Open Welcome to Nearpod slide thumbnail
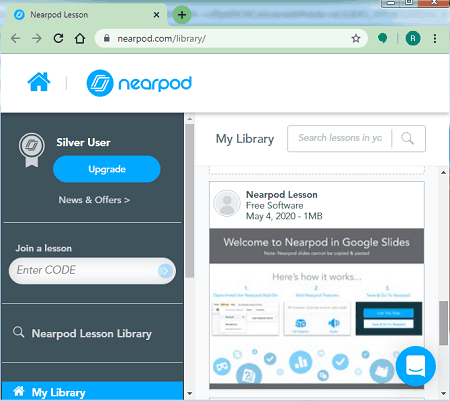Viewport: 450px width, 401px height. coord(317,308)
